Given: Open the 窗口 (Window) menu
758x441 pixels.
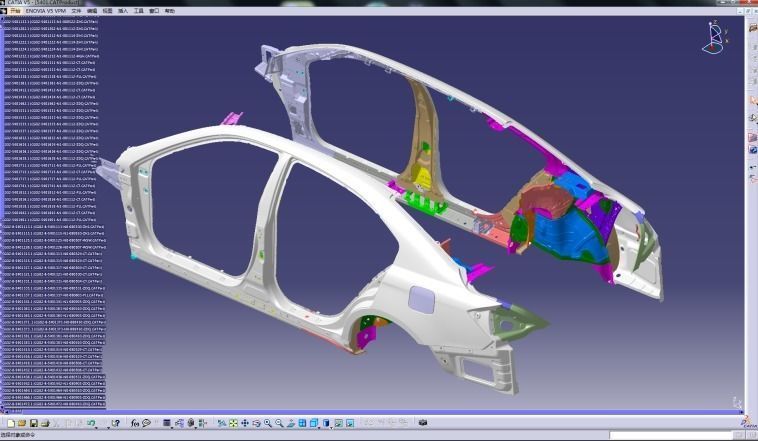Looking at the screenshot, I should [x=154, y=11].
